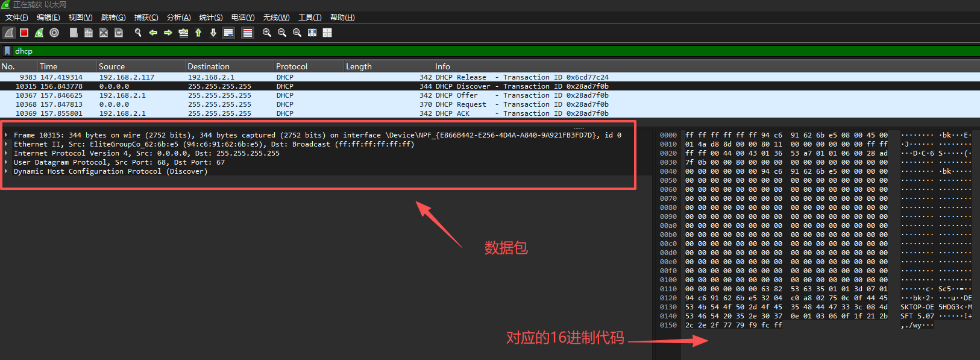
Task: Expand User Datagram Protocol section
Action: 7,162
